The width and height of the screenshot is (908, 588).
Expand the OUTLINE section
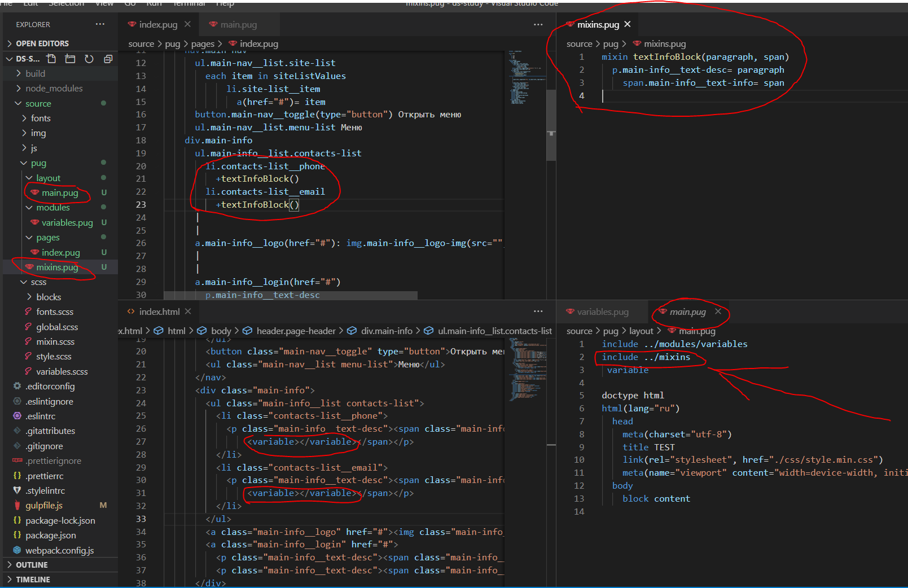[32, 565]
